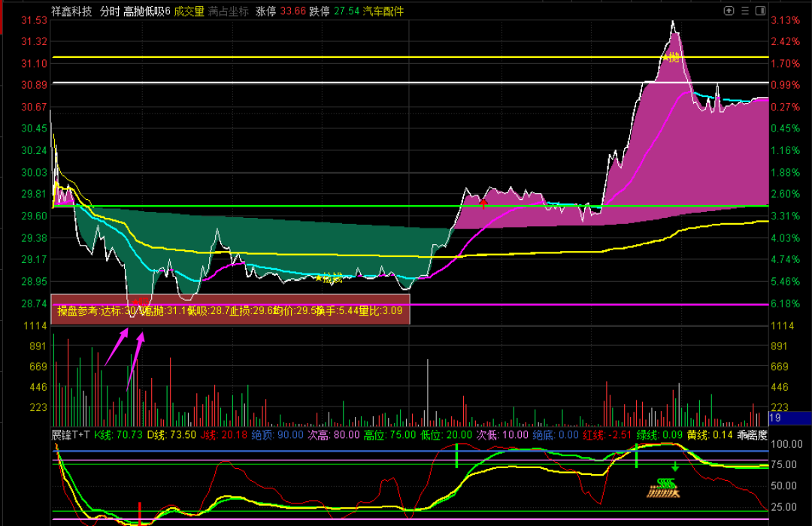Open the three-line menu icon at top right
This screenshot has width=812, height=526.
pos(744,11)
